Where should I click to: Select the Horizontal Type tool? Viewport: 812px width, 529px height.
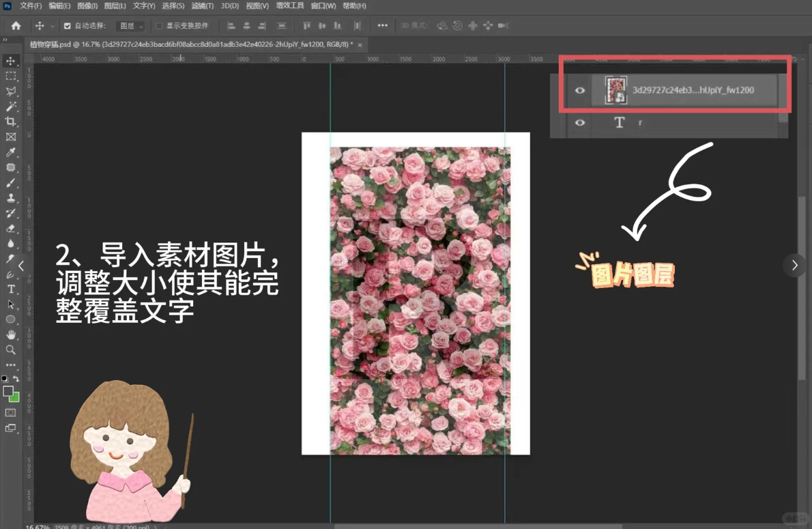click(x=11, y=289)
